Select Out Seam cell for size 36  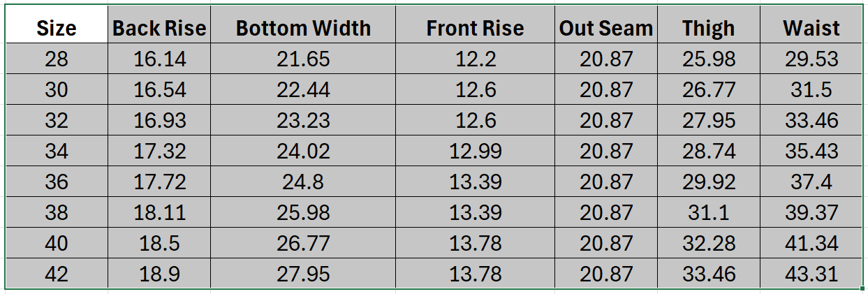(x=605, y=182)
